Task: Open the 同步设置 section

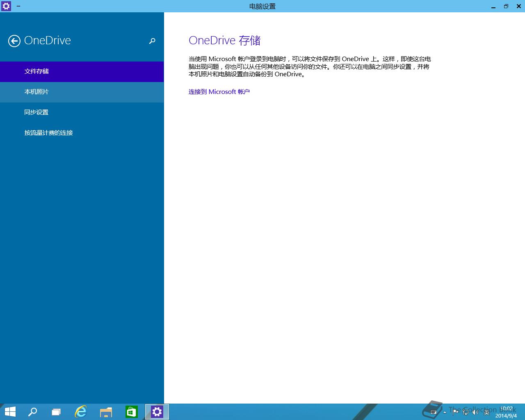Action: (x=82, y=112)
